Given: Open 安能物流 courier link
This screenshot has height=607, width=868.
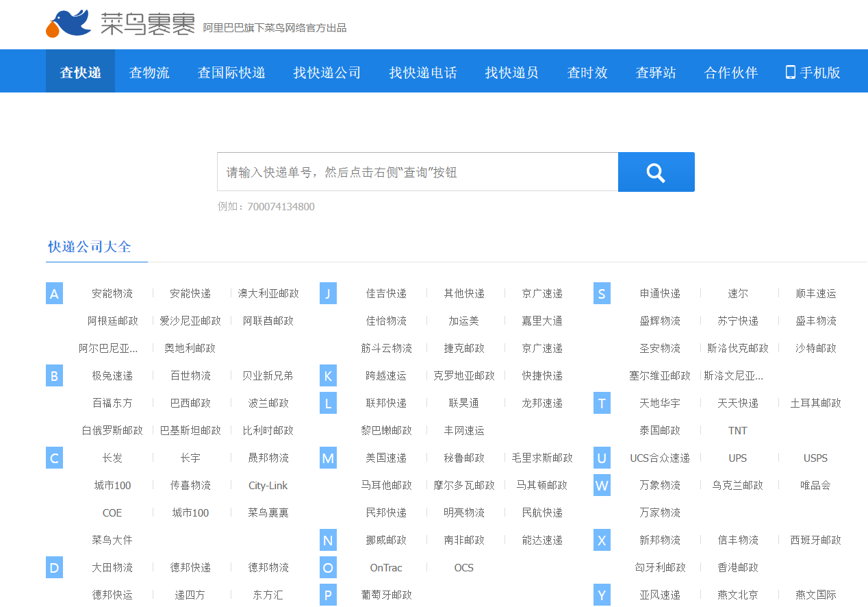Looking at the screenshot, I should pyautogui.click(x=112, y=293).
